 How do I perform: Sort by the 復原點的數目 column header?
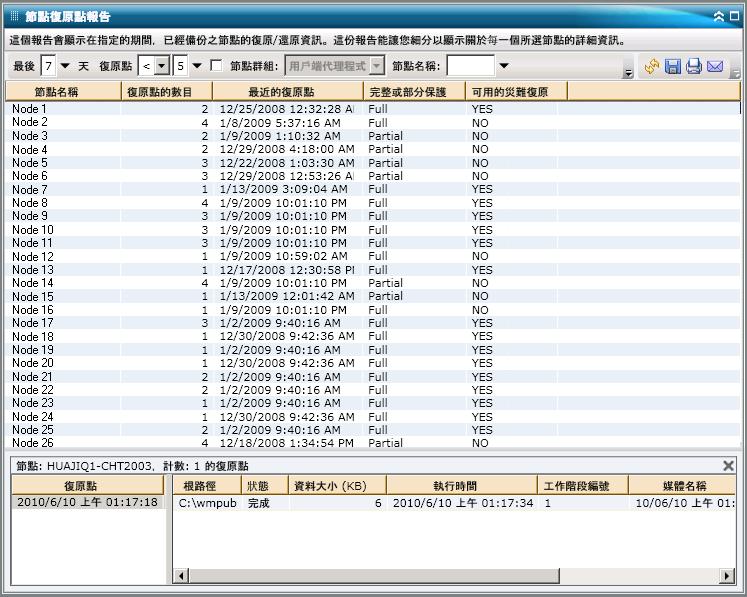point(167,91)
